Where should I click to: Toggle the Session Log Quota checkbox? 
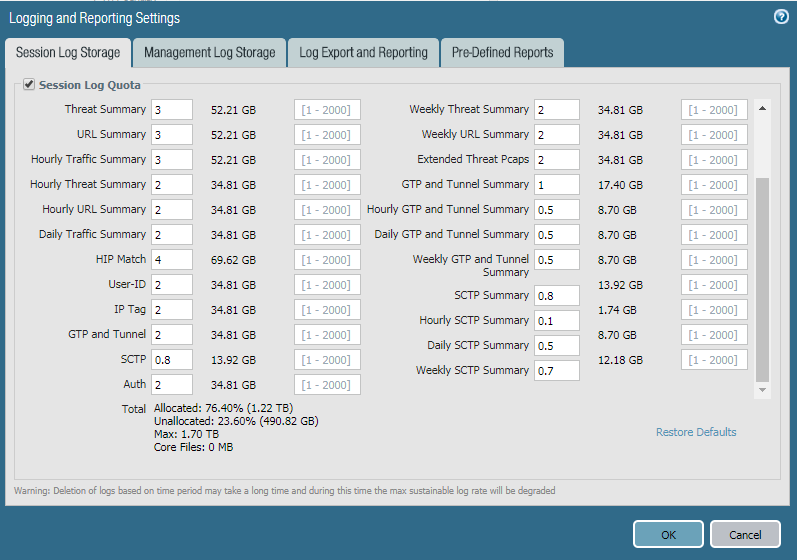[29, 85]
